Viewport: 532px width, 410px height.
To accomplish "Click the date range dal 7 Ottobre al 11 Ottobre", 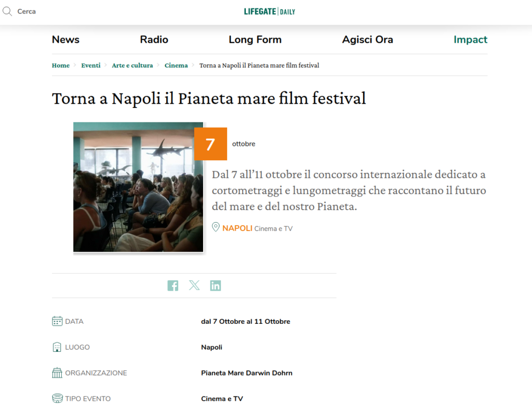I will click(x=246, y=322).
